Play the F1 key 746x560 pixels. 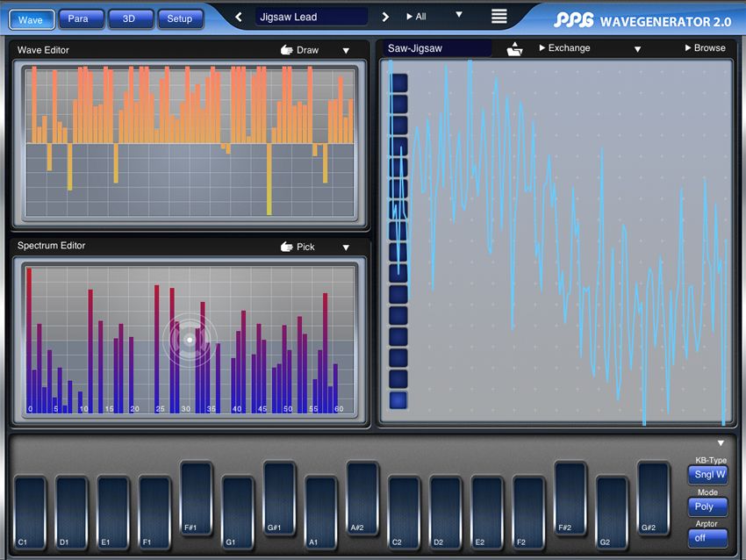(154, 513)
